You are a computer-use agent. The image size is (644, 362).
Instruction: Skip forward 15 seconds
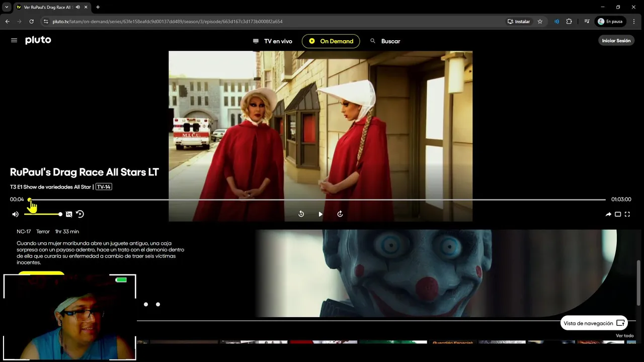point(340,214)
